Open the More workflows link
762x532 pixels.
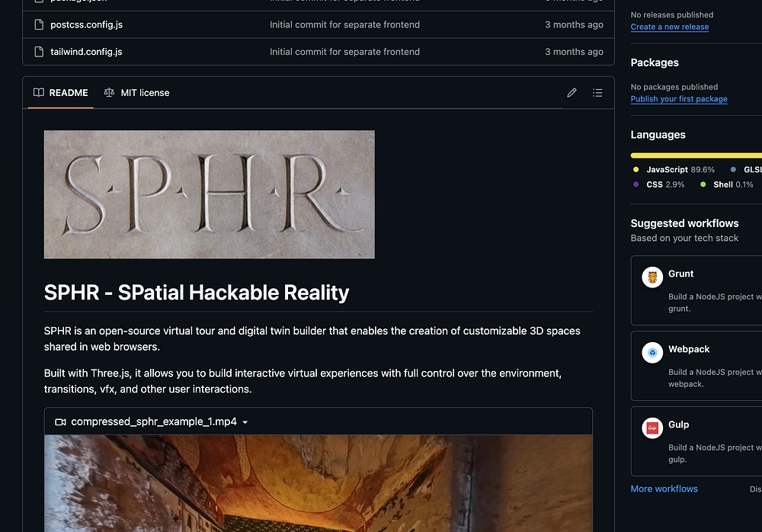664,489
